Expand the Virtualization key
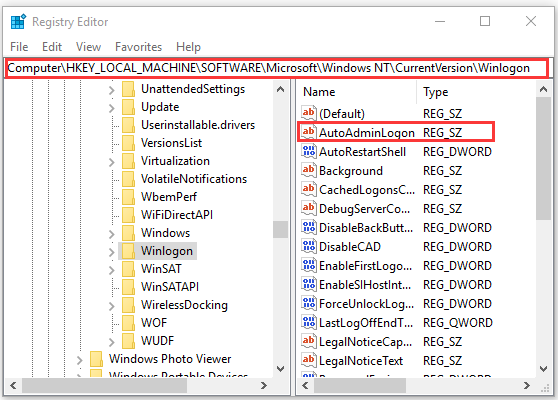Screen dimensions: 558x400 (x=112, y=162)
